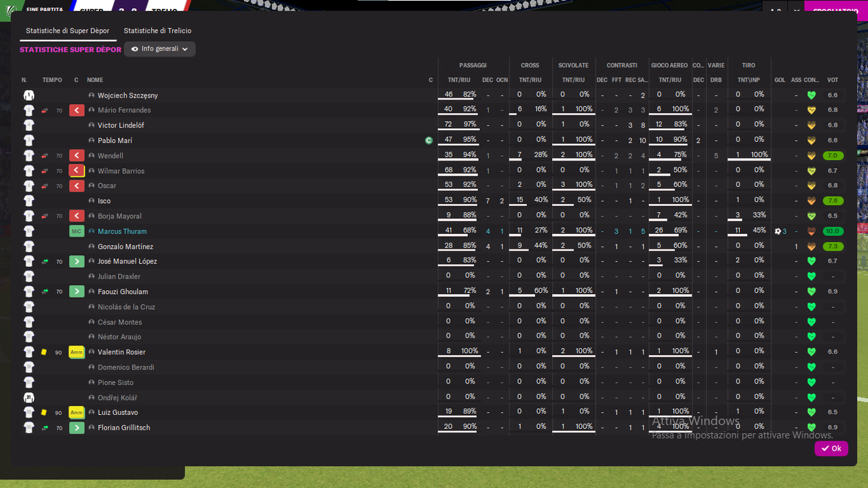
Task: Sort by the NOME column header
Action: [x=95, y=80]
